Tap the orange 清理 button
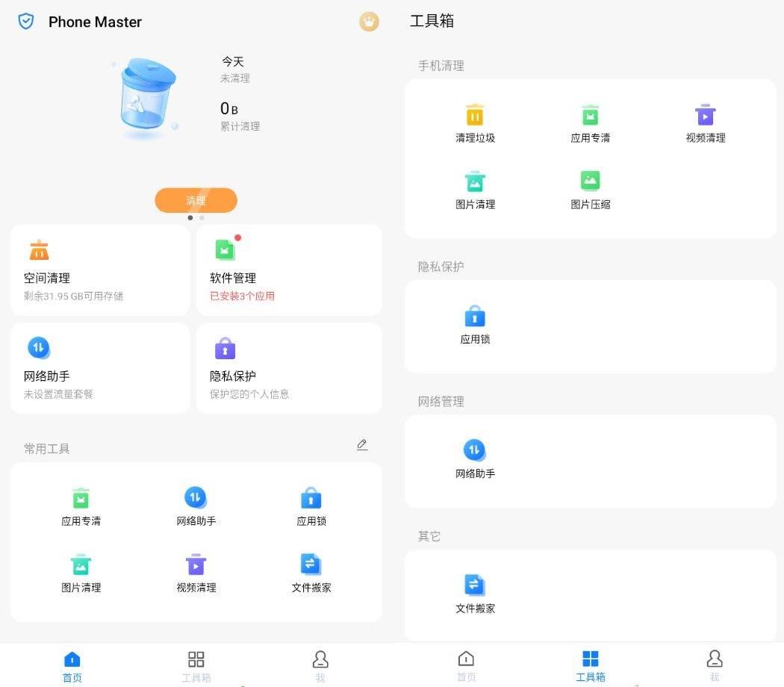The image size is (784, 687). pyautogui.click(x=196, y=200)
